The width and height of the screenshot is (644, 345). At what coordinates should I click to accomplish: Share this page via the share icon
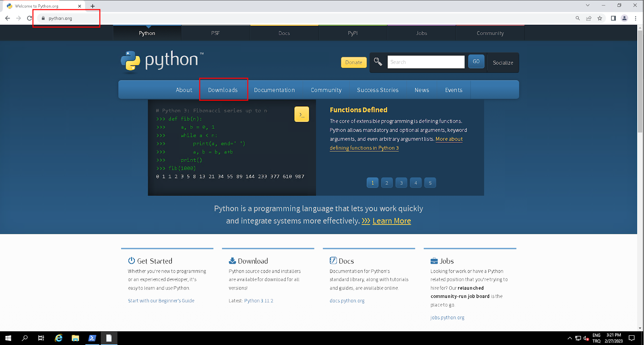point(589,18)
